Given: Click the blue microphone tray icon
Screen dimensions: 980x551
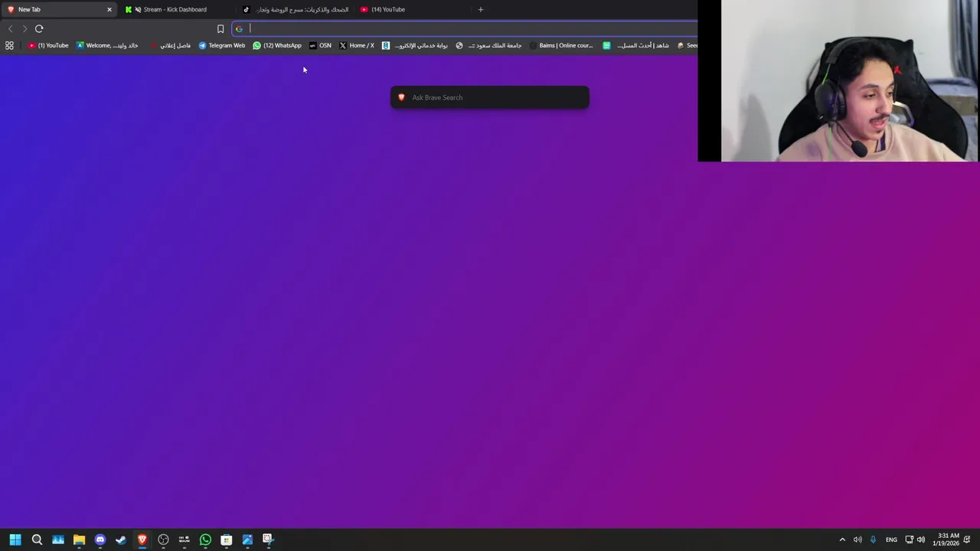Looking at the screenshot, I should (x=873, y=540).
